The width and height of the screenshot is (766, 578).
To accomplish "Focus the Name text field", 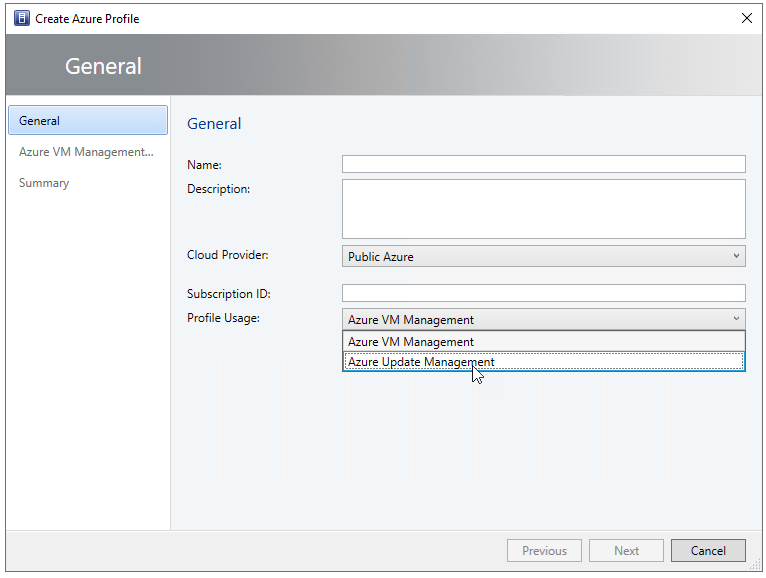I will click(543, 165).
